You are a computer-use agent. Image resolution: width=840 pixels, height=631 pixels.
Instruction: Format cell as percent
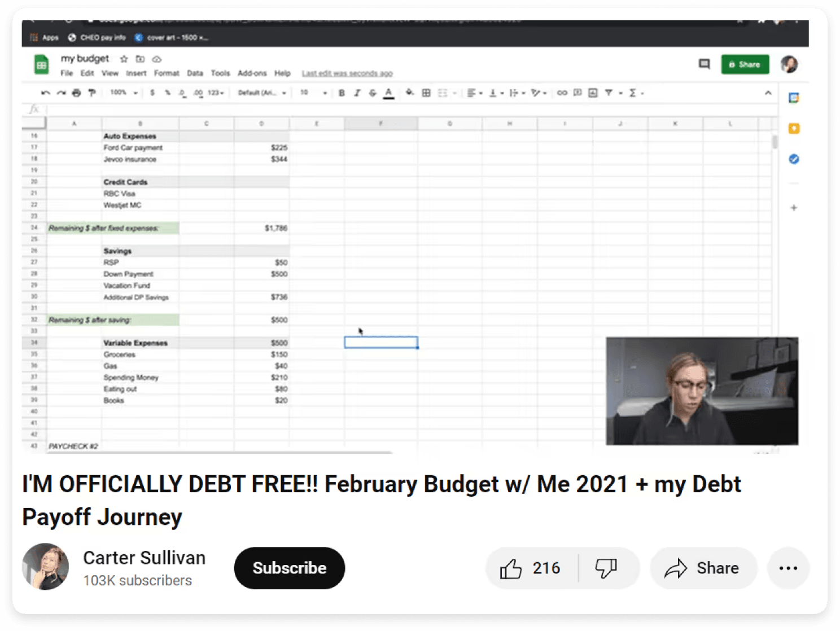168,93
